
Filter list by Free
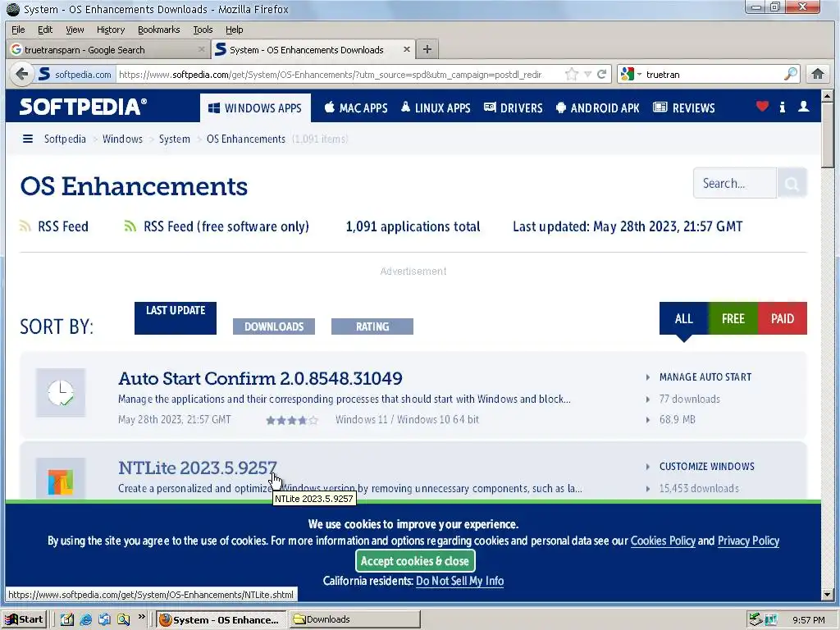(x=733, y=318)
